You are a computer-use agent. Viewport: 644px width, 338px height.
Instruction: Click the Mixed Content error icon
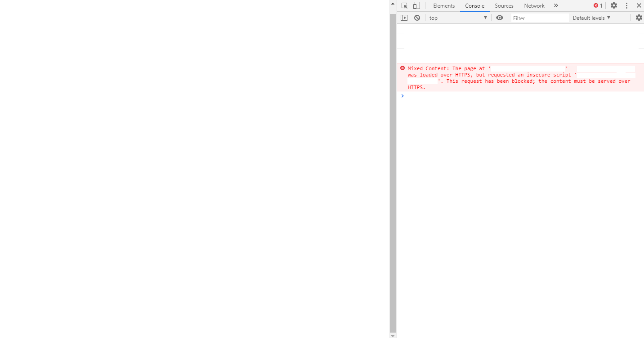[x=402, y=68]
